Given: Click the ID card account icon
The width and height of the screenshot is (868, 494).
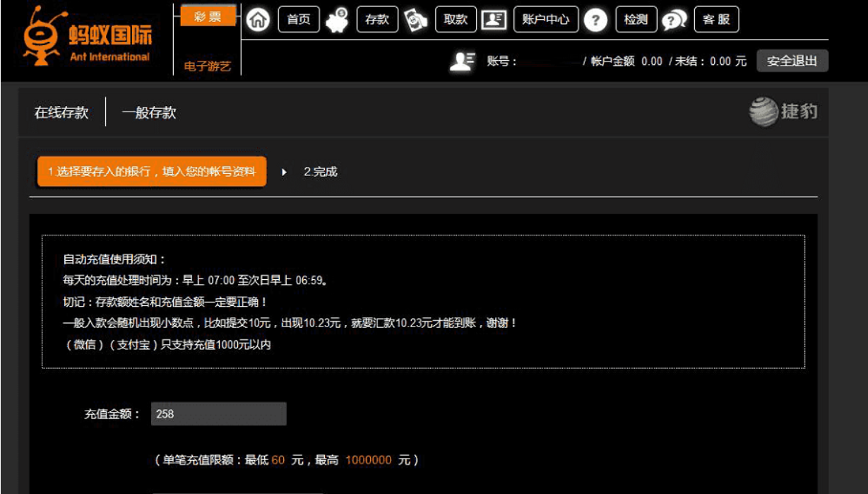Looking at the screenshot, I should point(494,20).
